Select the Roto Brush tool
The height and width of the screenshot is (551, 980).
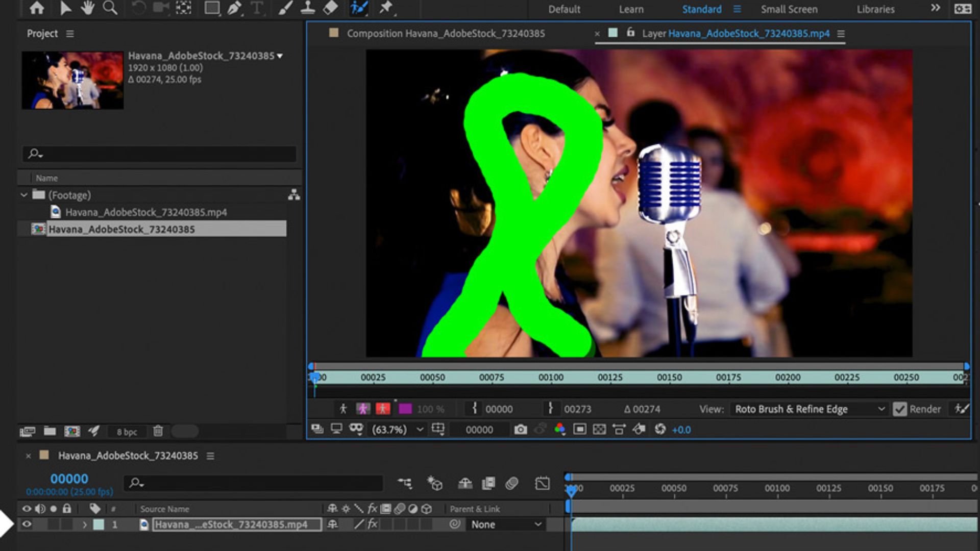(359, 8)
